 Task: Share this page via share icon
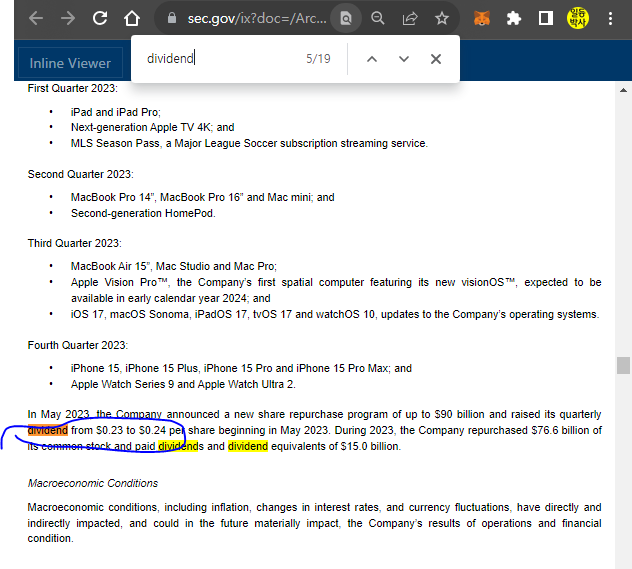(x=410, y=18)
